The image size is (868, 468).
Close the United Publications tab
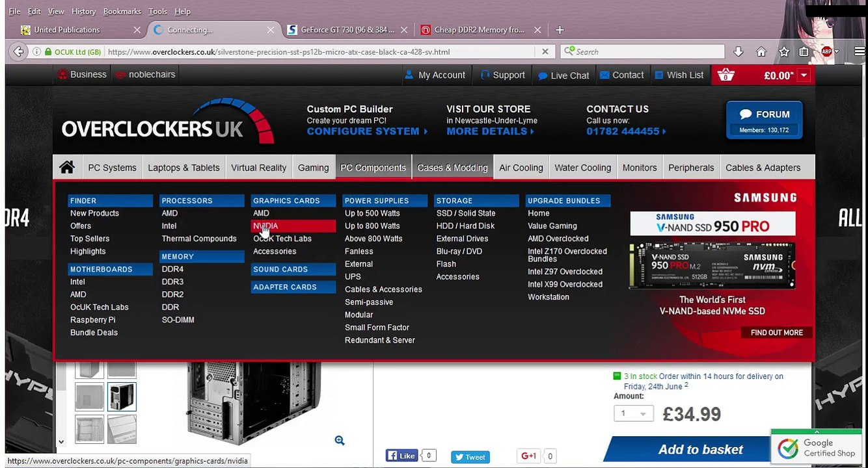tap(137, 30)
